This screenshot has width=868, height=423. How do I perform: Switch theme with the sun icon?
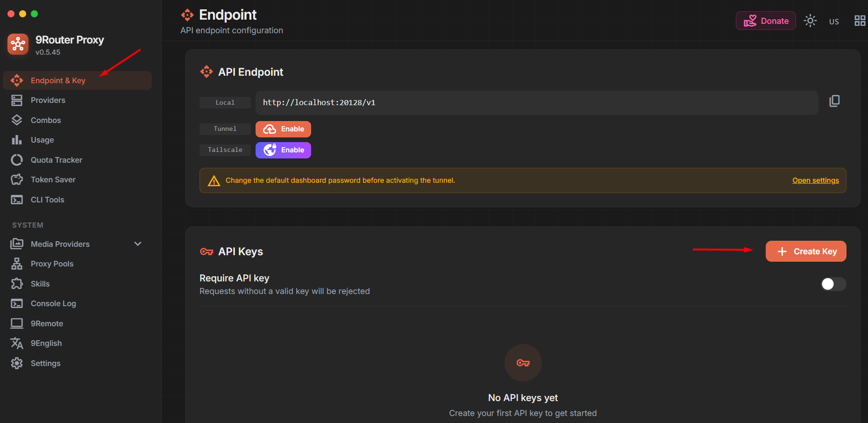tap(810, 21)
